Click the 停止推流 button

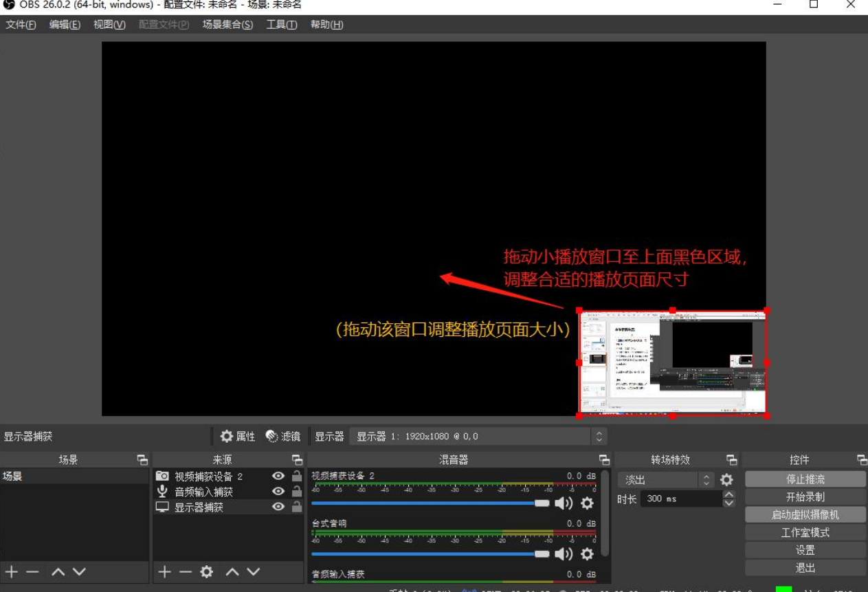(x=805, y=479)
